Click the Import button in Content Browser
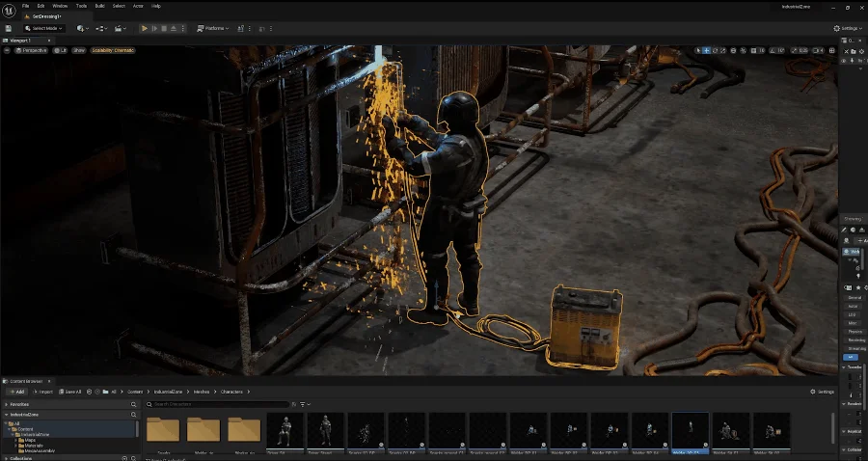868x461 pixels. [42, 392]
